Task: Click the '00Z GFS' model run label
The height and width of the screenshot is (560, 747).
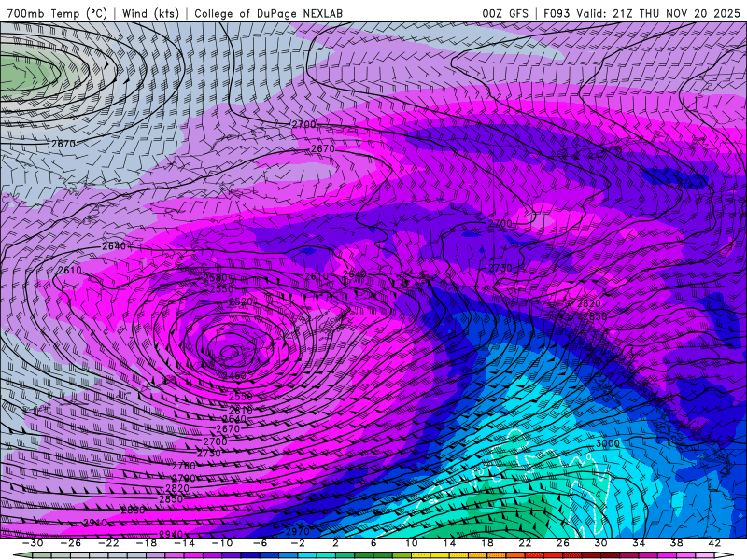Action: [505, 13]
